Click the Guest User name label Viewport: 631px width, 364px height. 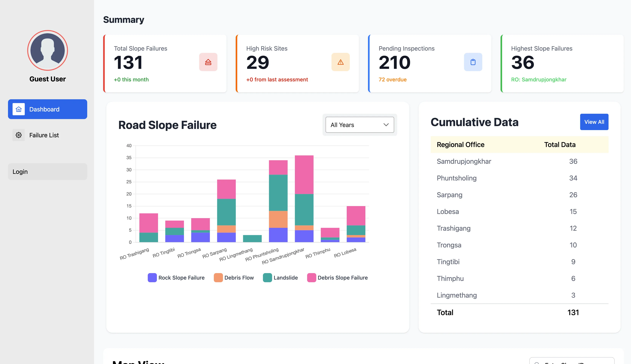pos(48,79)
